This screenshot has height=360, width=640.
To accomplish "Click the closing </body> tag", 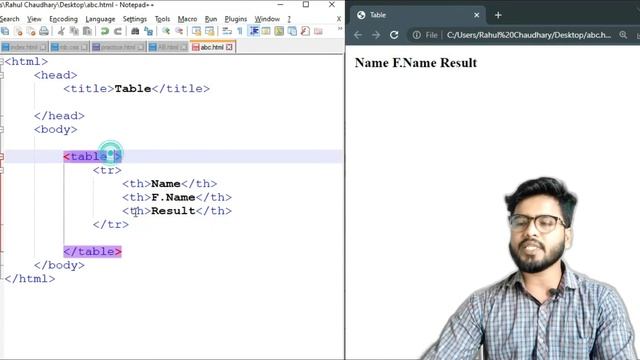I will (x=59, y=265).
